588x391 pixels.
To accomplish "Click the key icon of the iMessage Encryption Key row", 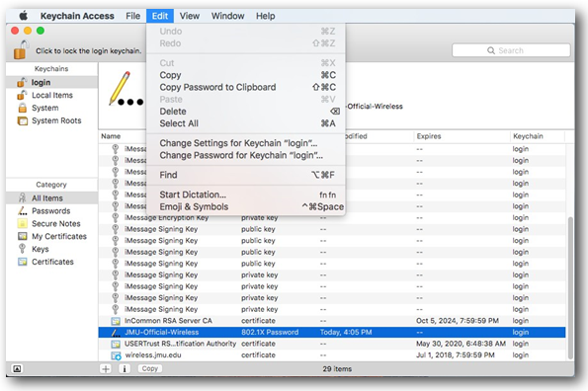I will (x=116, y=217).
